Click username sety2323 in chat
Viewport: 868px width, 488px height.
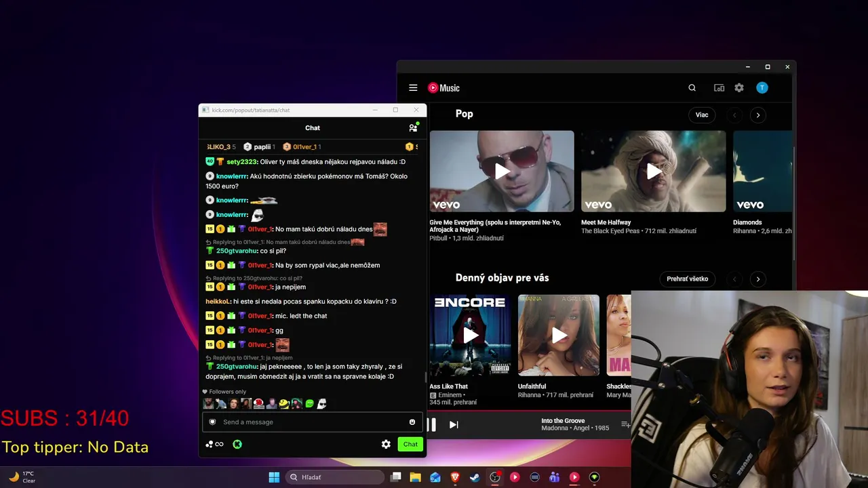tap(242, 162)
